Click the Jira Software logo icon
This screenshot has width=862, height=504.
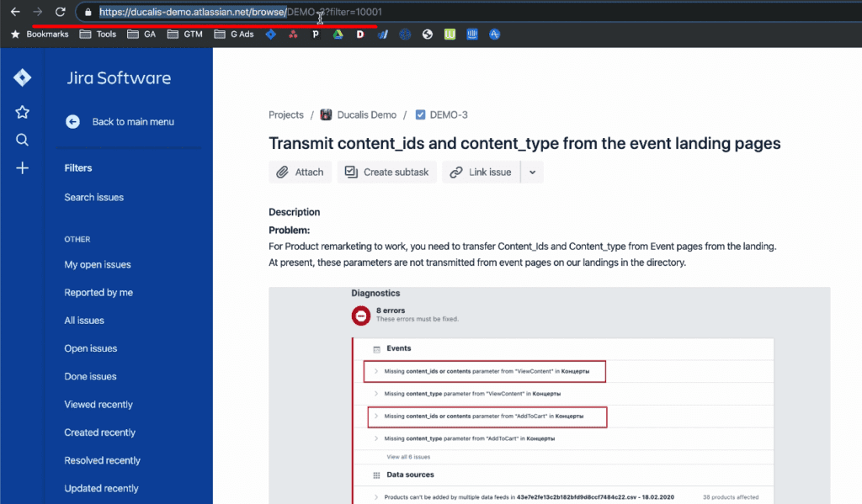(x=22, y=77)
